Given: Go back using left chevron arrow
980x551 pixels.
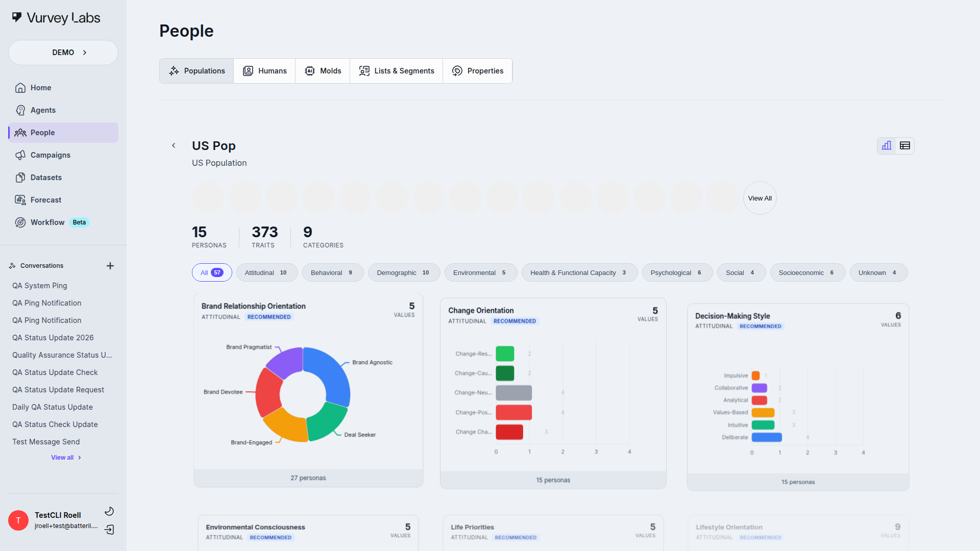Looking at the screenshot, I should point(174,146).
